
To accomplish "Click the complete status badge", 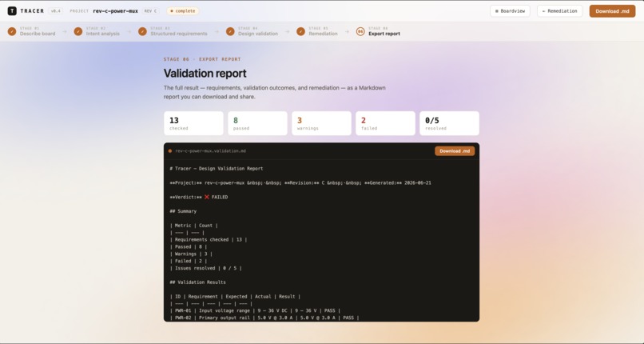I will (x=183, y=11).
